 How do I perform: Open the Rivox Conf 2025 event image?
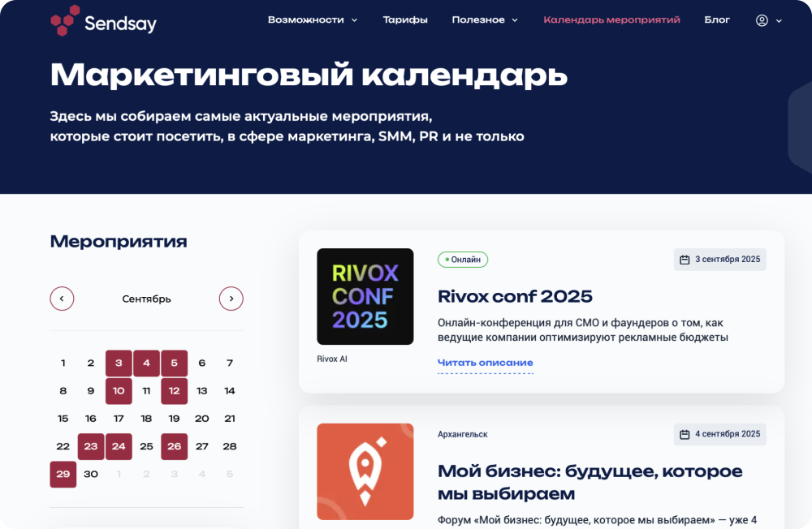pyautogui.click(x=365, y=296)
